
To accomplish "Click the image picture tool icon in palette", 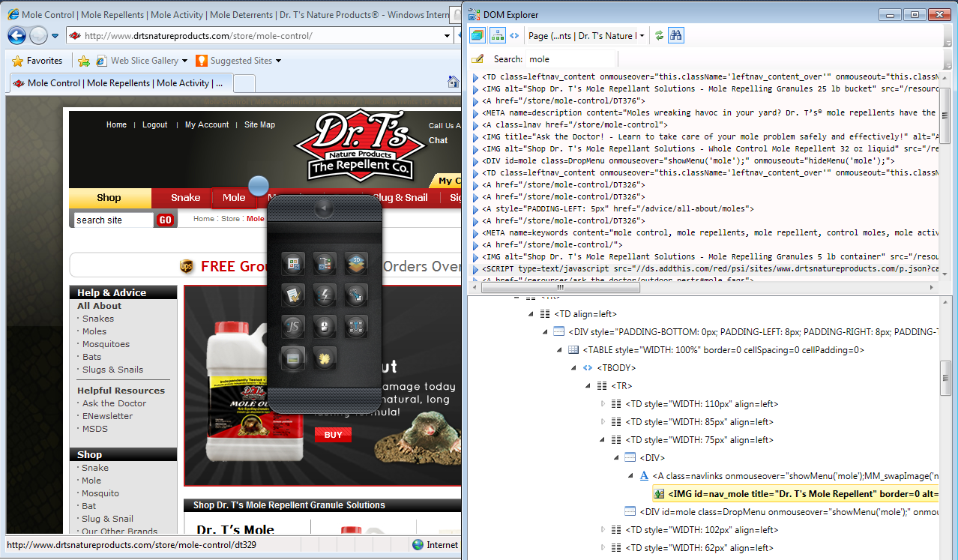I will pyautogui.click(x=293, y=358).
